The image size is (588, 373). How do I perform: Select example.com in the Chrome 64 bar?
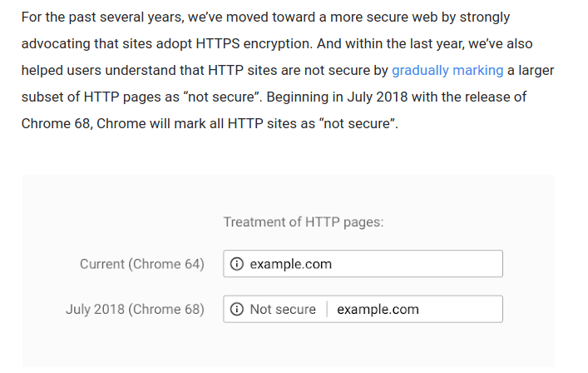(290, 264)
